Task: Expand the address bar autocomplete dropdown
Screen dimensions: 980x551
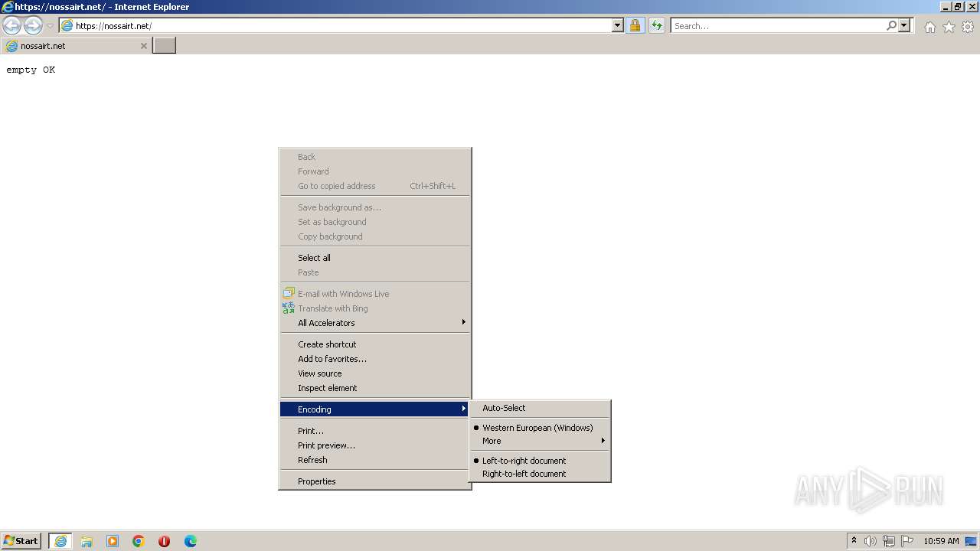Action: click(618, 25)
